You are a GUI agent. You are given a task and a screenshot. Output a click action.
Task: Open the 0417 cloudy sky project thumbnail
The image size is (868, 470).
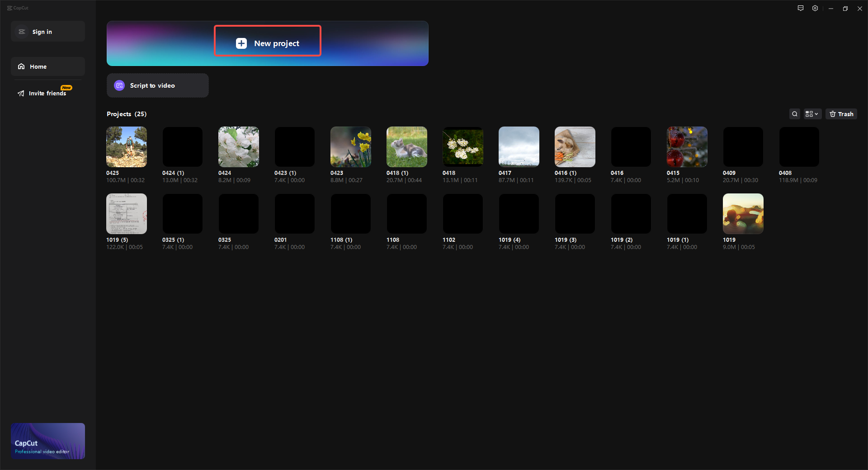click(x=519, y=147)
